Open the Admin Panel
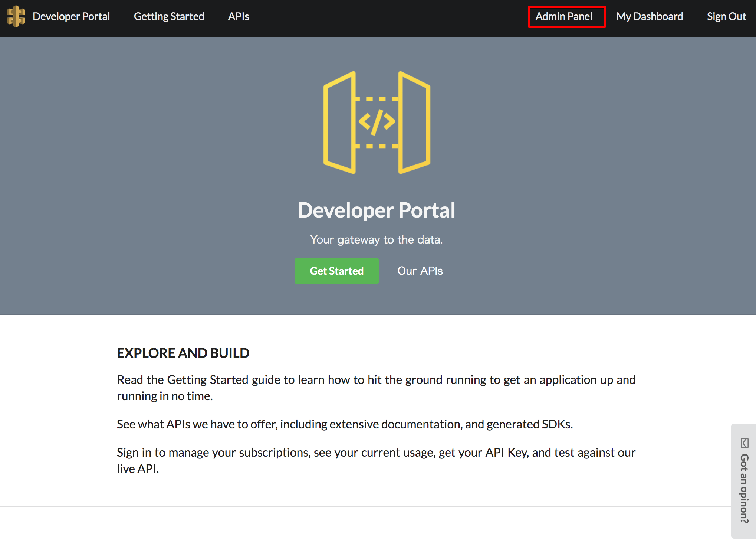Screen dimensions: 756x545 563,16
